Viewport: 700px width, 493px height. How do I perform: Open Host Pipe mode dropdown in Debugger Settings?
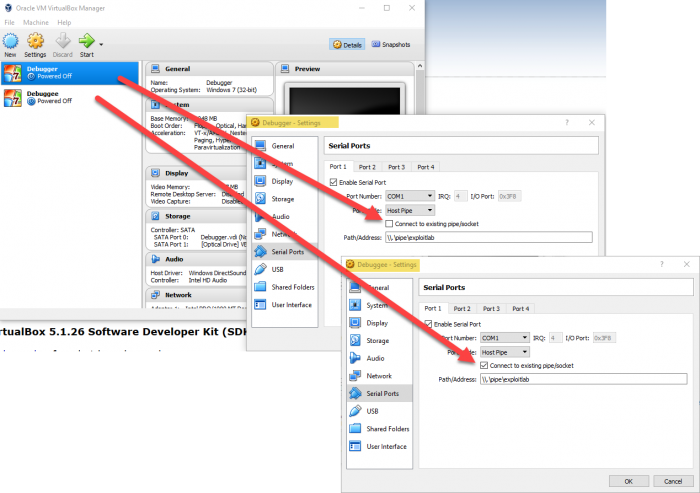click(409, 210)
